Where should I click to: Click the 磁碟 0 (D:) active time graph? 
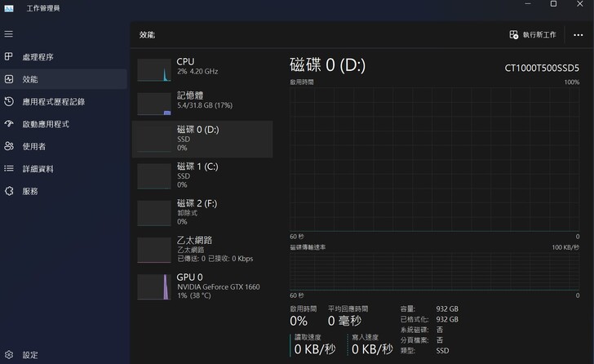click(434, 158)
